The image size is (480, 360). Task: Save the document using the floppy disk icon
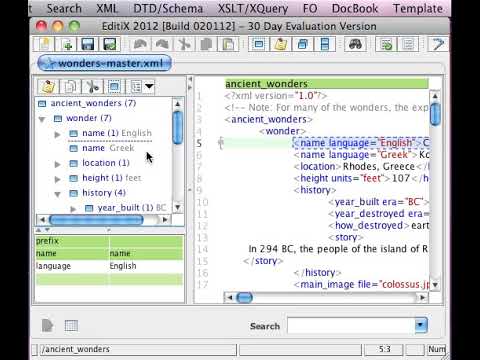88,44
